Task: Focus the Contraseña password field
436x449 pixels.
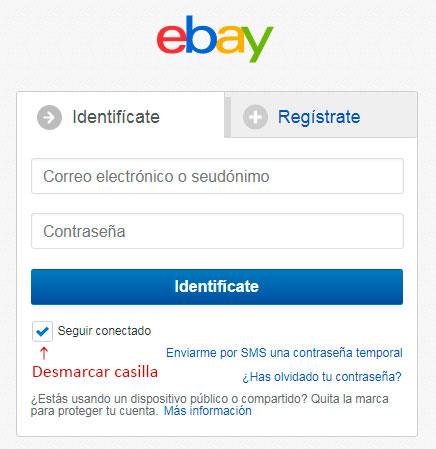Action: point(217,231)
